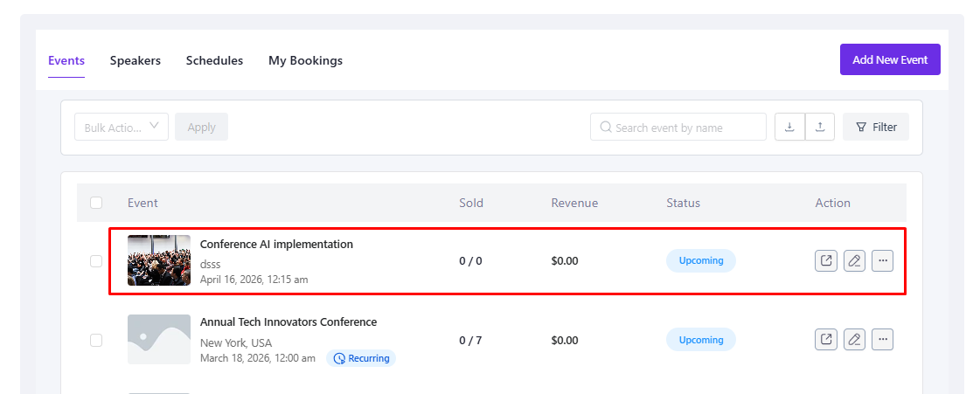Viewport: 980px width, 394px height.
Task: Click the upload events icon button
Action: click(x=819, y=127)
